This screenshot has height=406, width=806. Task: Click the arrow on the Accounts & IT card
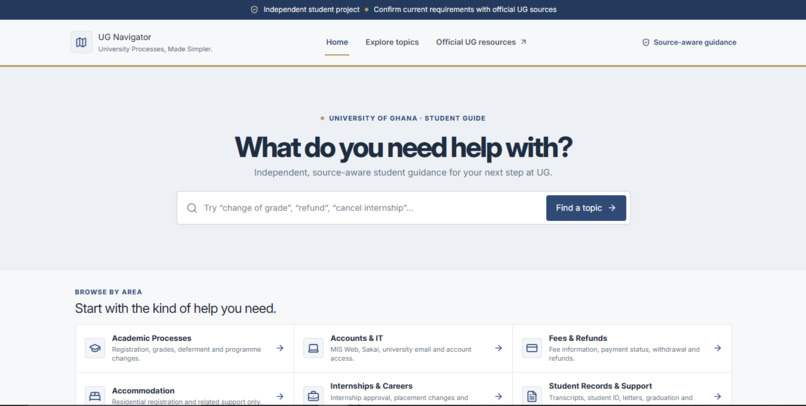pos(498,348)
